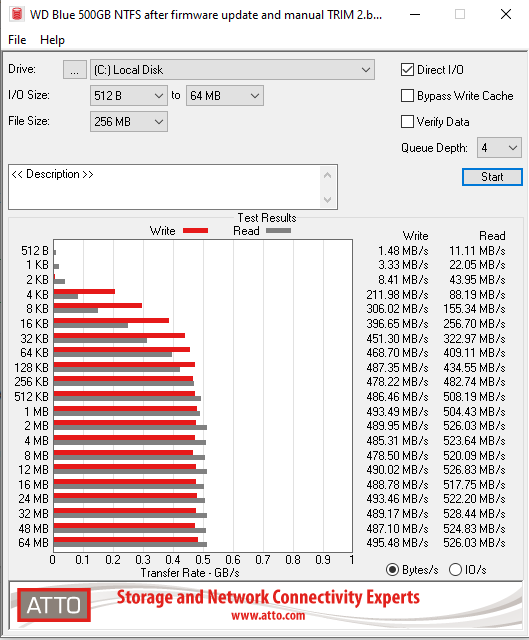The image size is (529, 640).
Task: Click into the Description text field
Action: click(163, 187)
